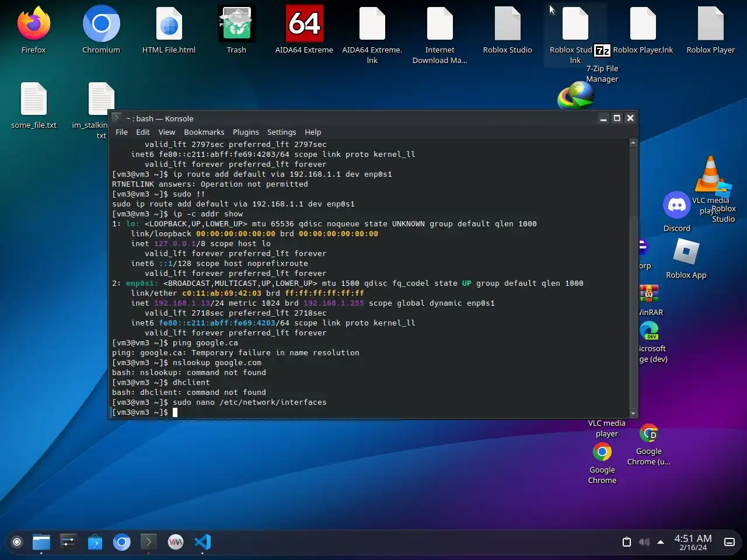Click the WinRAR desktop icon

(x=649, y=294)
